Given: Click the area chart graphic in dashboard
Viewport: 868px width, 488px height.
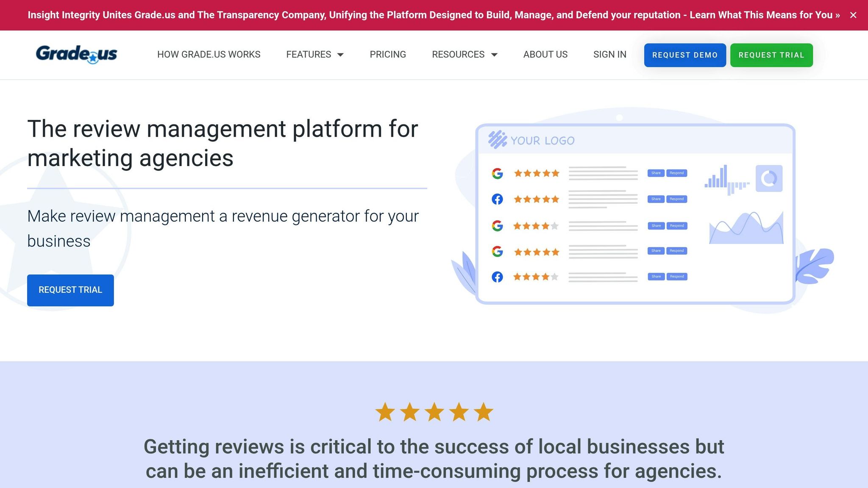Looking at the screenshot, I should click(x=746, y=228).
